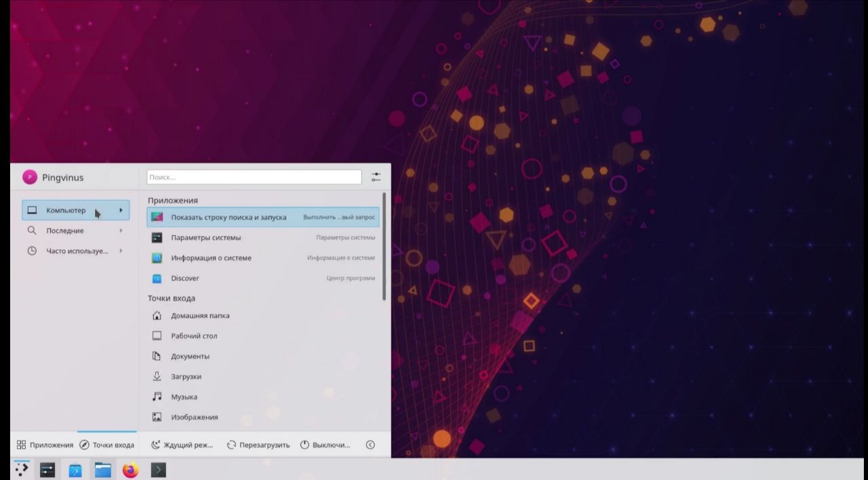
Task: Click the Перезагрузить button
Action: coord(258,445)
